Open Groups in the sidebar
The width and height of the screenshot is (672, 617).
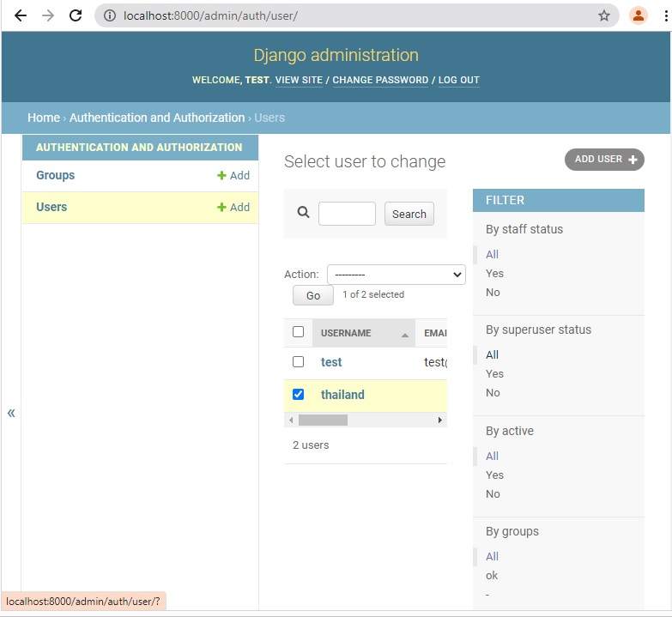coord(55,175)
